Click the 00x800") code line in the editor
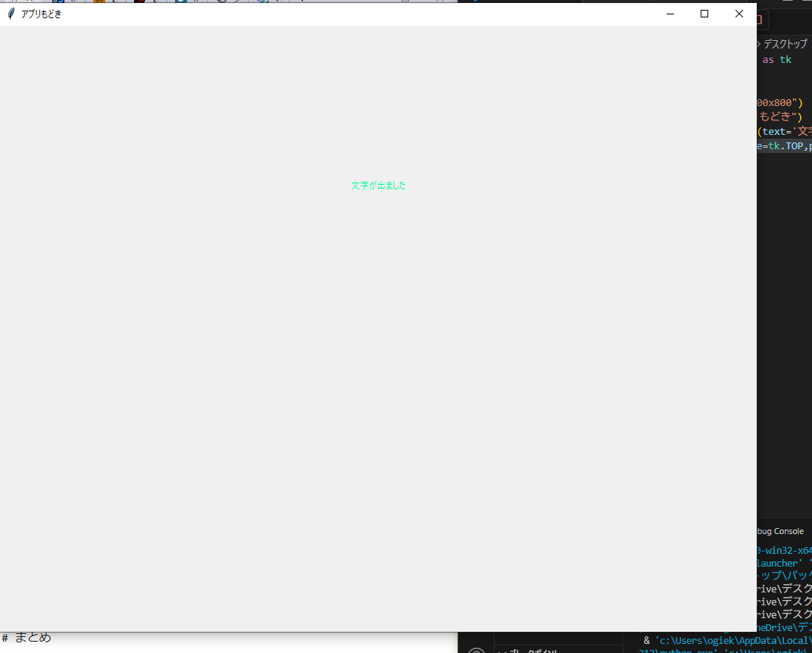The image size is (812, 653). click(780, 102)
